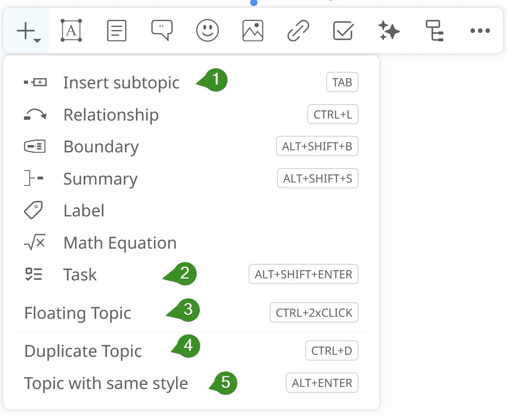Select Floating Topic menu entry

tap(78, 313)
